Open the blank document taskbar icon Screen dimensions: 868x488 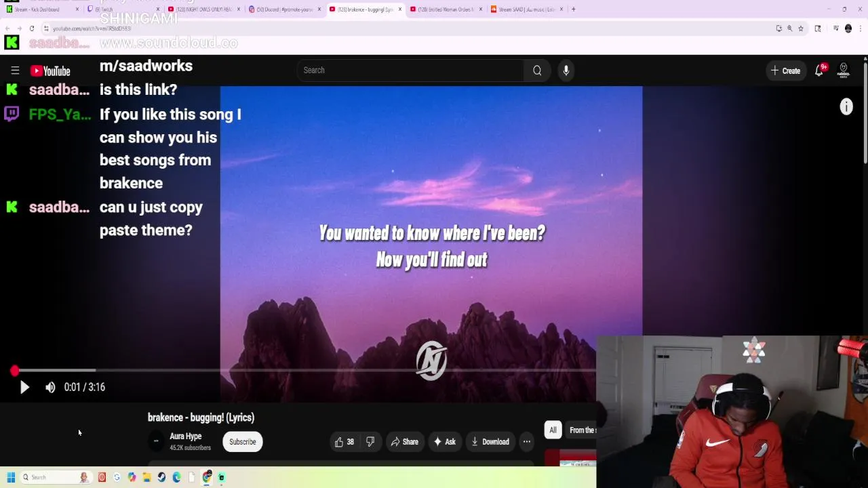(x=192, y=477)
